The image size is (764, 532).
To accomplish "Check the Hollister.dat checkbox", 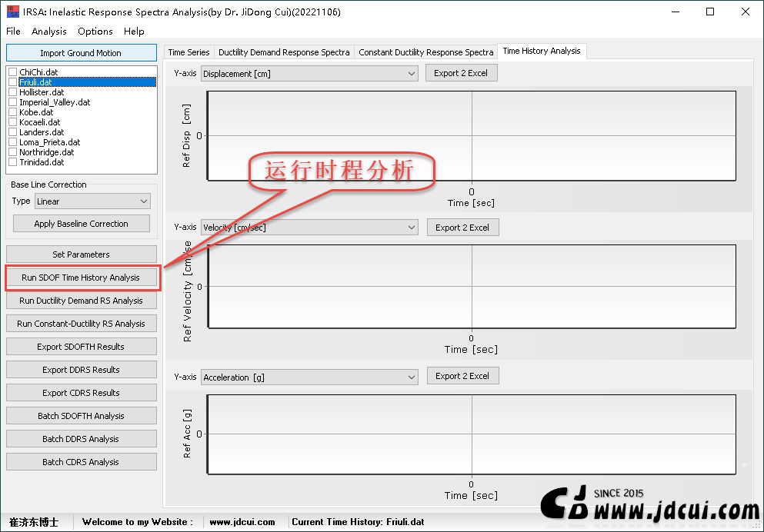I will point(12,92).
